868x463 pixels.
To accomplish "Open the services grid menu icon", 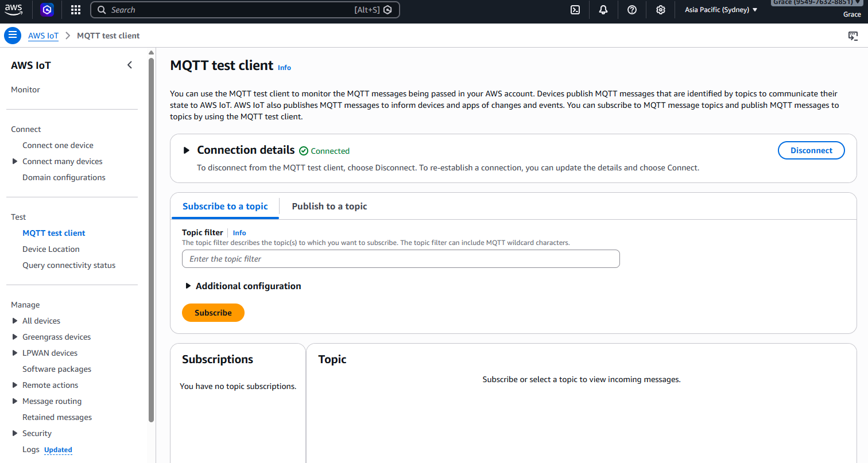I will [x=76, y=10].
